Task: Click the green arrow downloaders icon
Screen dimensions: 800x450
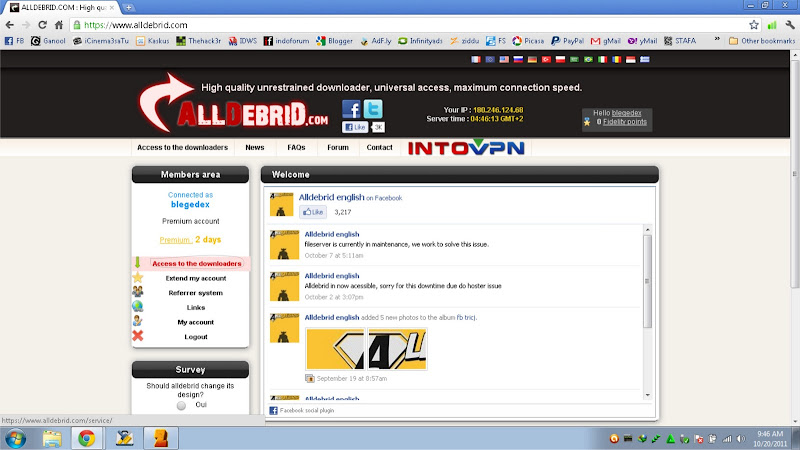Action: pyautogui.click(x=137, y=263)
